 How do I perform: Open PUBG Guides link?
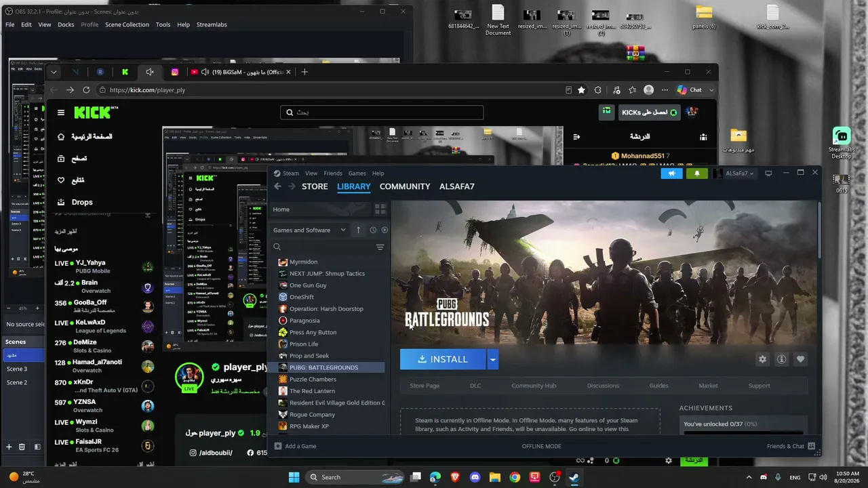pyautogui.click(x=658, y=386)
